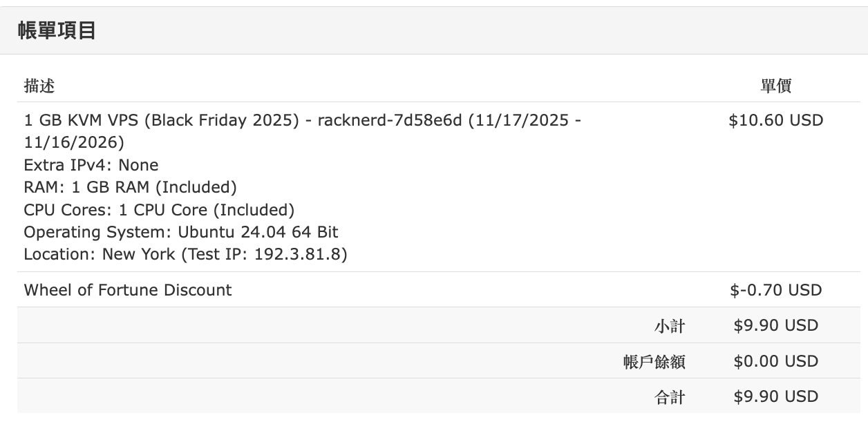Click the CPU Cores detail line

[x=159, y=210]
